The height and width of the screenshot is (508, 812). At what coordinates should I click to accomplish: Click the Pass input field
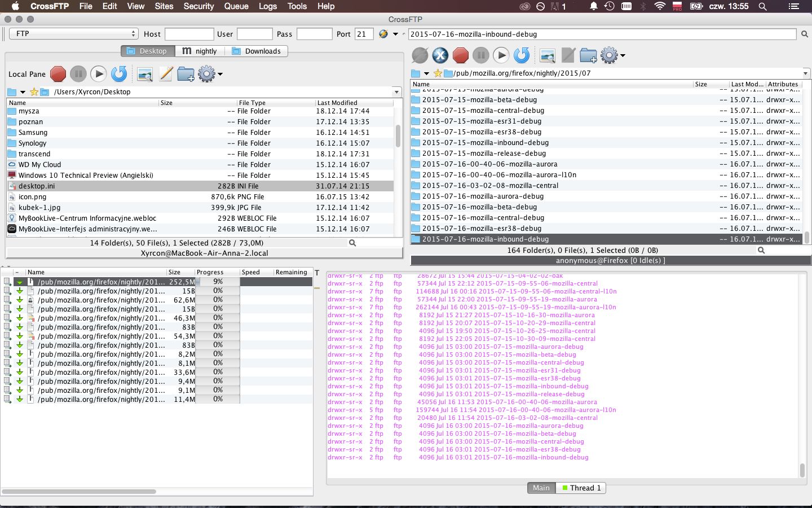pos(314,34)
